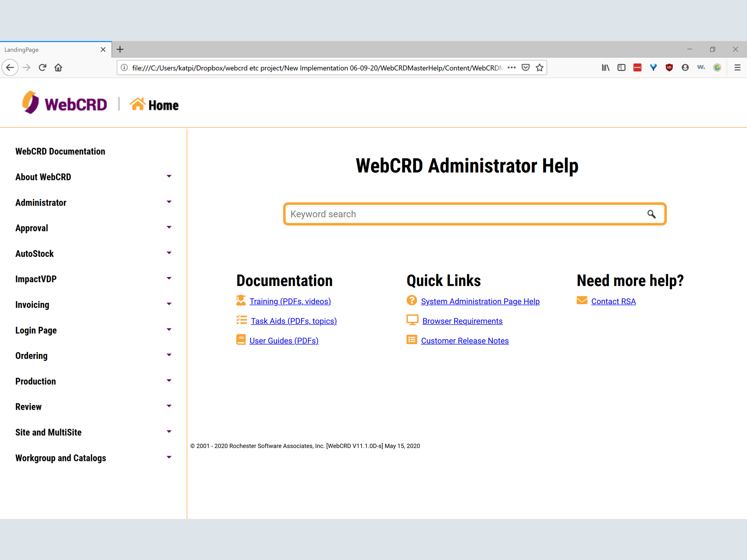Image resolution: width=747 pixels, height=560 pixels.
Task: Click the Training graduation cap icon
Action: (241, 300)
